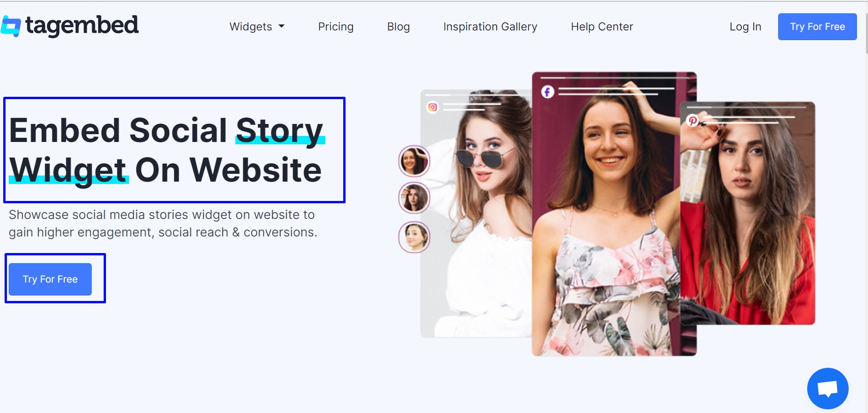Screen dimensions: 868x413
Task: Open the live chat bubble widget
Action: click(x=827, y=388)
